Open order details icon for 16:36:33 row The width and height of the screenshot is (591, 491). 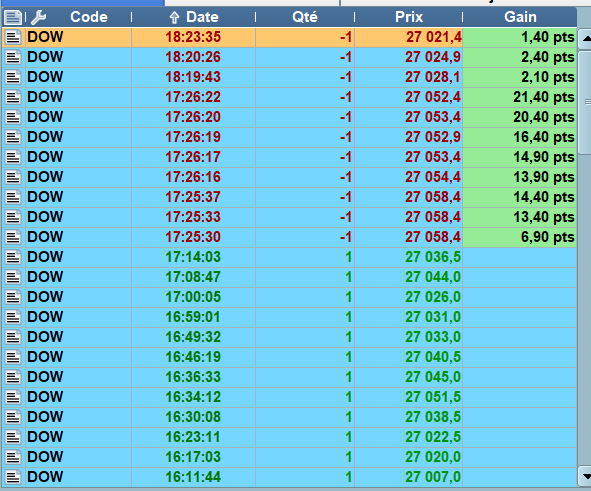point(13,377)
